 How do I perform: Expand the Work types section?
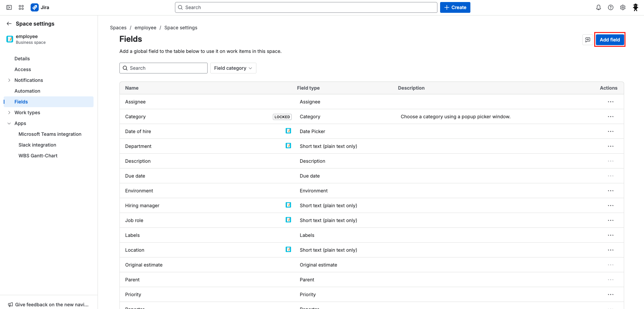click(9, 113)
